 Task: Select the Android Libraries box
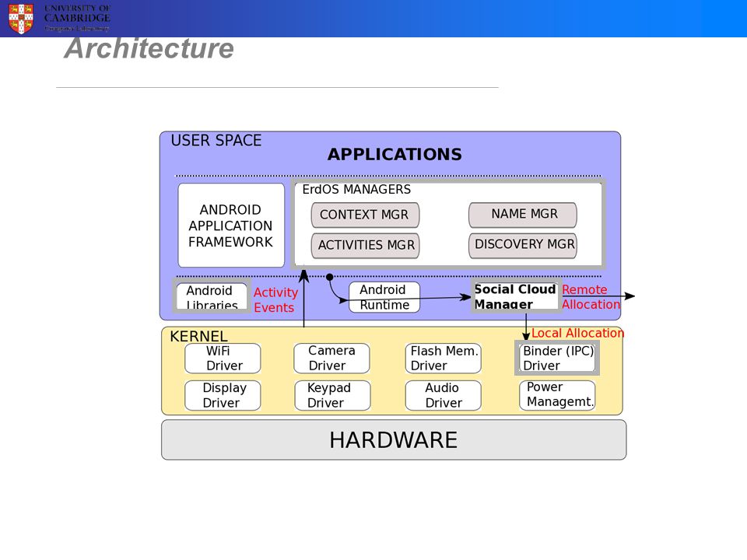[x=212, y=296]
